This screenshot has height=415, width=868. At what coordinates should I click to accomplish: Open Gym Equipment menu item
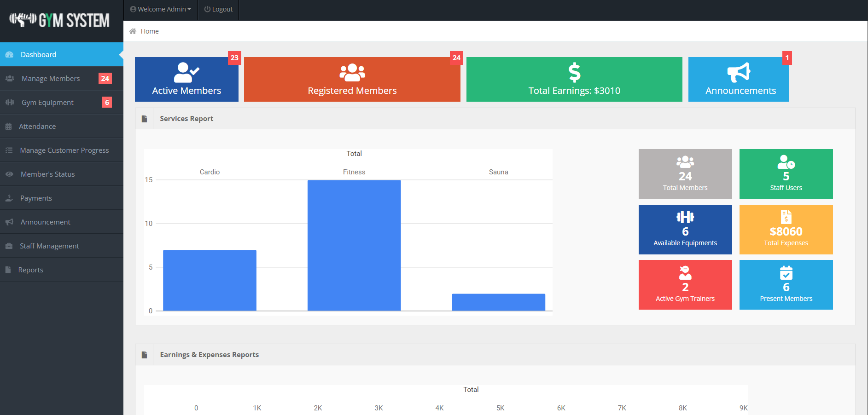pos(62,102)
